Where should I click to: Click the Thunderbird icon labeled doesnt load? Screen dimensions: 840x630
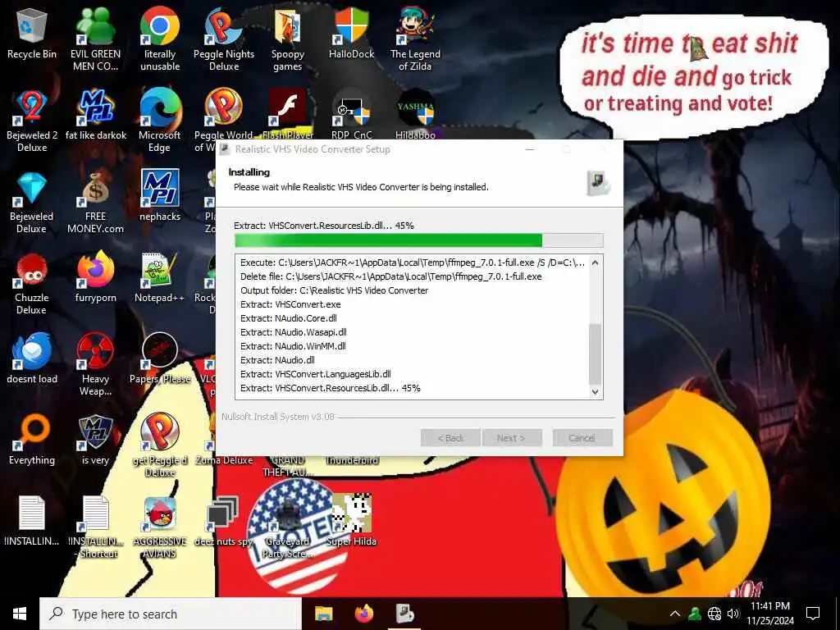tap(32, 359)
